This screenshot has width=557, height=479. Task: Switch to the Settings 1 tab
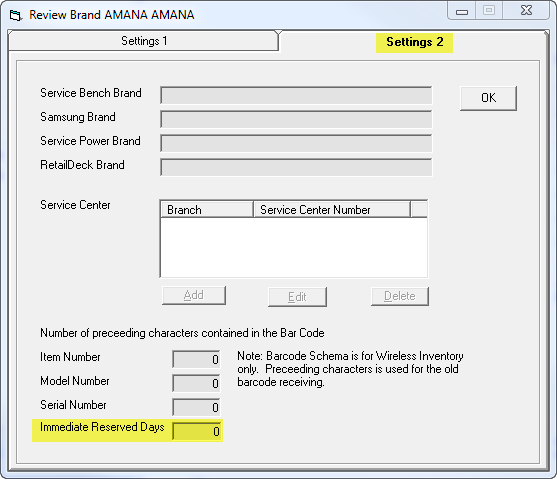144,41
